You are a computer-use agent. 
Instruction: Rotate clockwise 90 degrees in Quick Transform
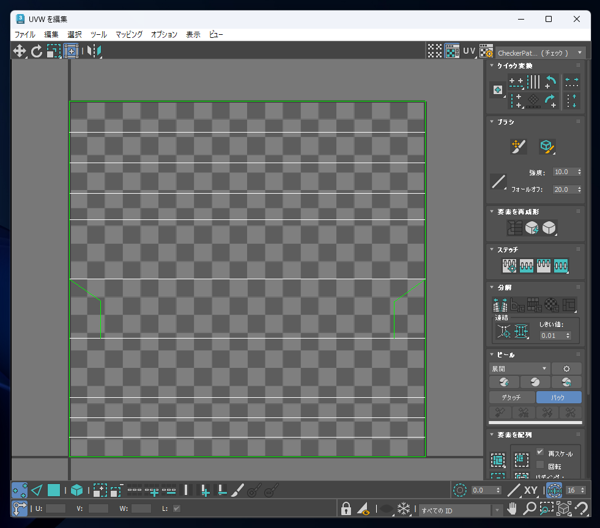coord(550,101)
